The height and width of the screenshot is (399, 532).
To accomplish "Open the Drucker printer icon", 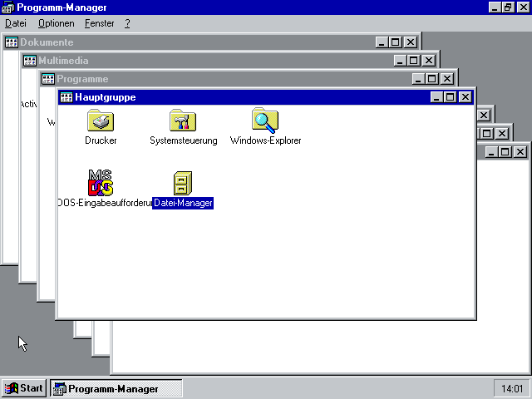I will point(101,121).
